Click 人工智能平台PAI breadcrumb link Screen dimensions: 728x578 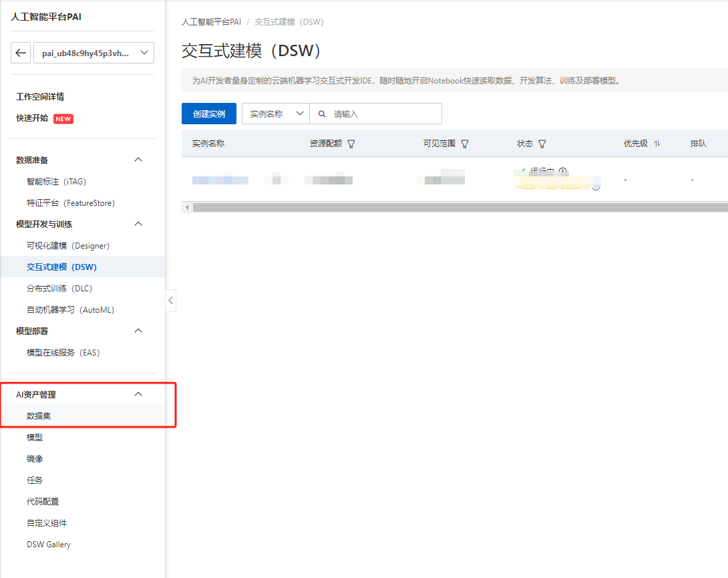pyautogui.click(x=211, y=22)
